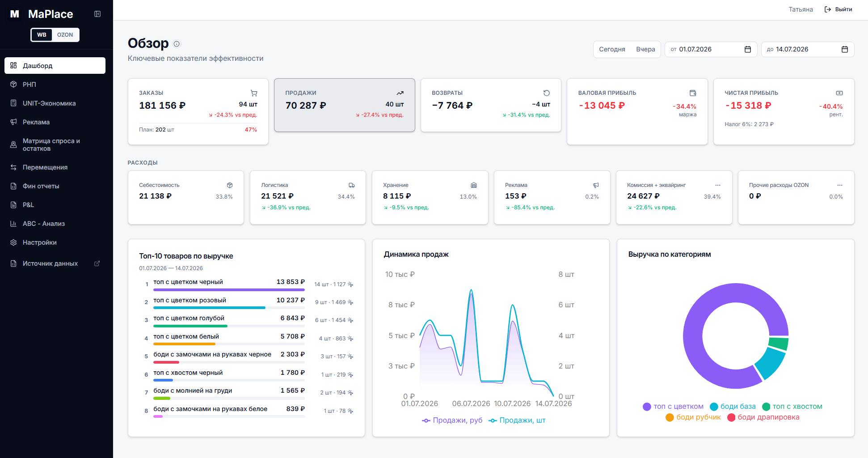Switch marketplace toggle to OZON

(65, 35)
